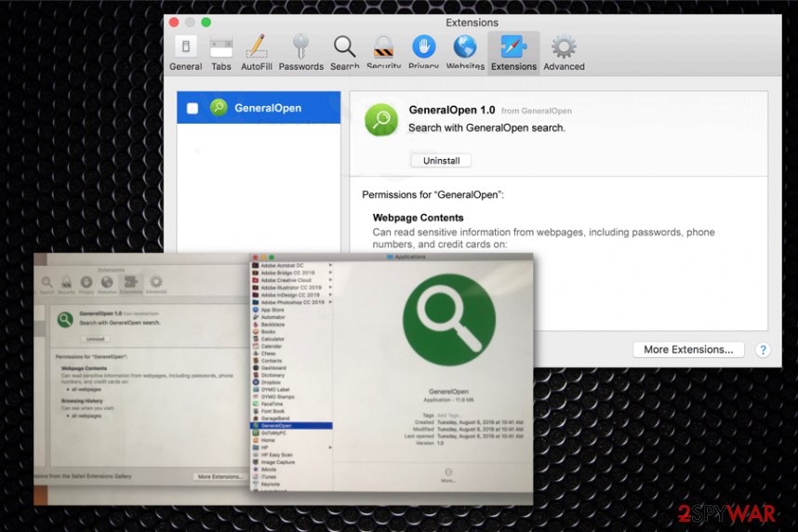
Task: Click the large green magnifier preview in Finder
Action: coord(449,319)
